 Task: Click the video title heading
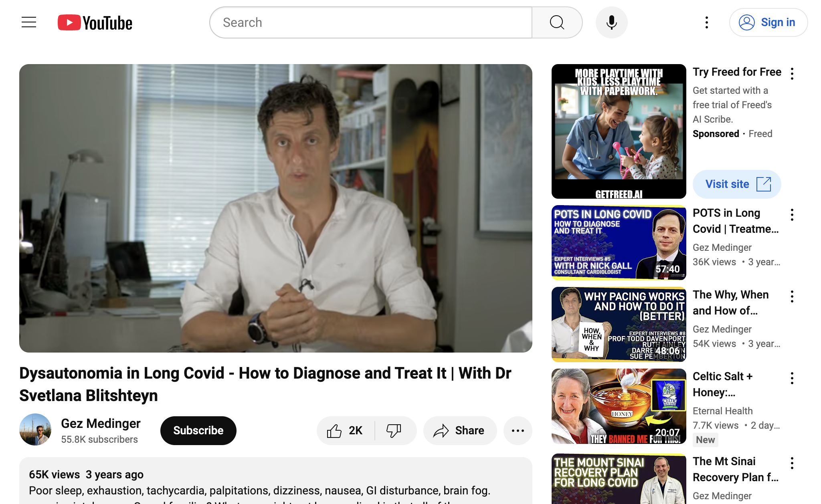[x=265, y=384]
